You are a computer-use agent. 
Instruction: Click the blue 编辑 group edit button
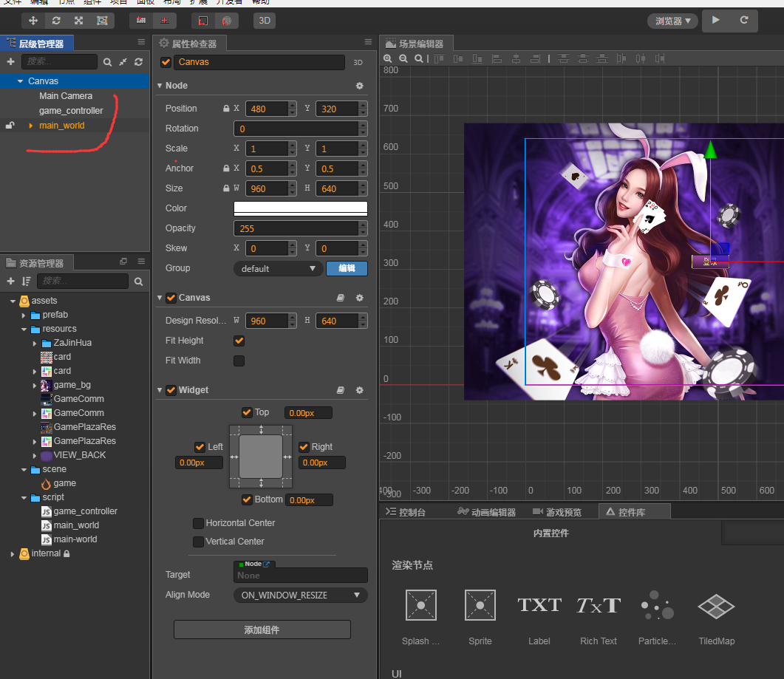(x=347, y=268)
